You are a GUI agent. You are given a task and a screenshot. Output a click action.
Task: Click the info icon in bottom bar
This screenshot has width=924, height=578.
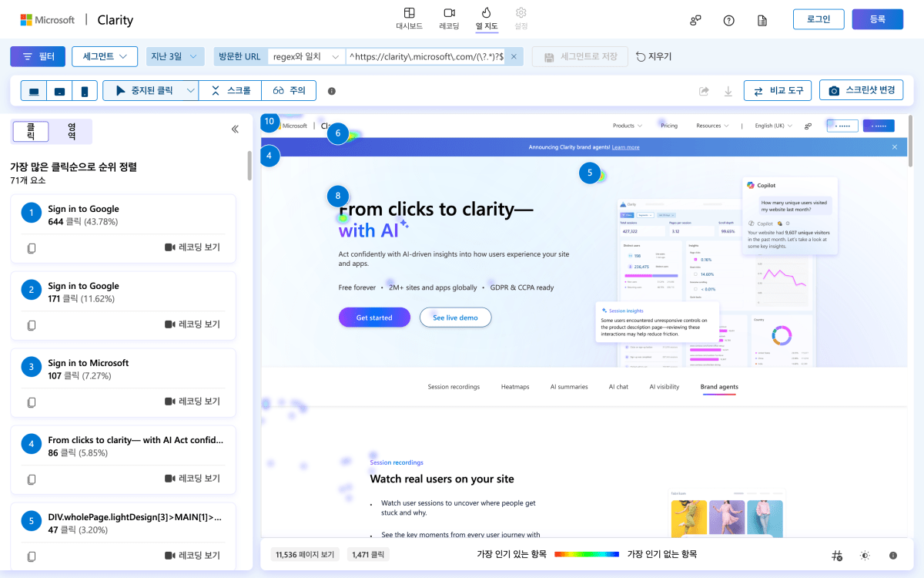click(893, 555)
